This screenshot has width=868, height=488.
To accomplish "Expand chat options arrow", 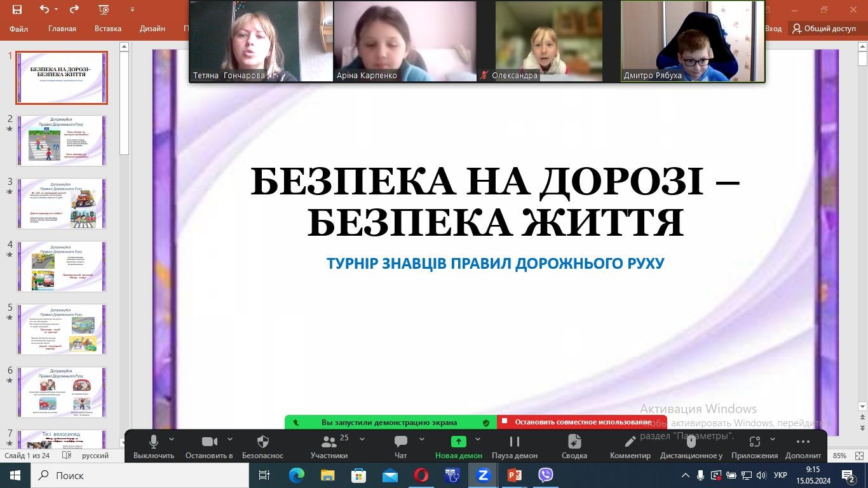I will [x=421, y=439].
